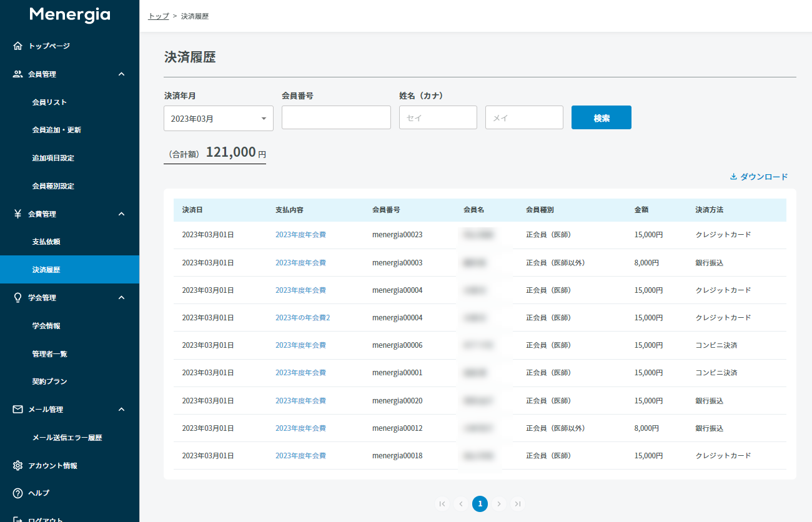Open ヘルプ in the sidebar

pyautogui.click(x=39, y=493)
